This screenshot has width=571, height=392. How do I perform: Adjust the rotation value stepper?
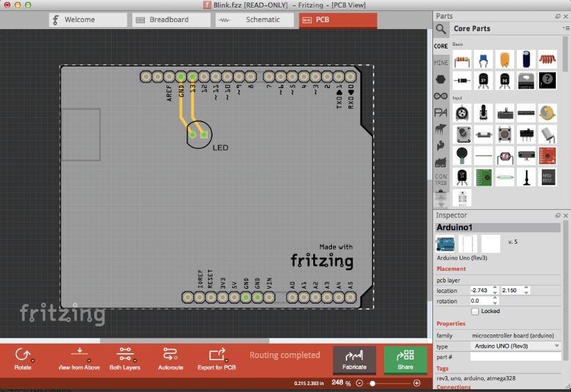[x=495, y=301]
